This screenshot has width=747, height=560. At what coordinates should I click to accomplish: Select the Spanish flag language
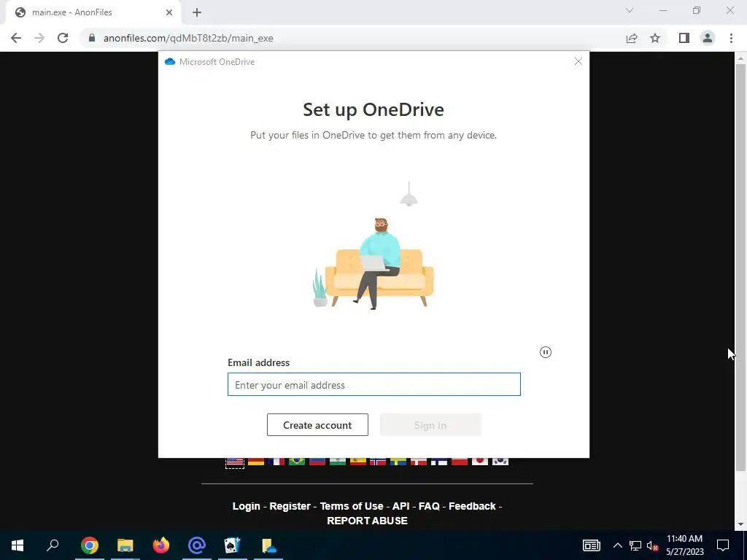(x=357, y=462)
